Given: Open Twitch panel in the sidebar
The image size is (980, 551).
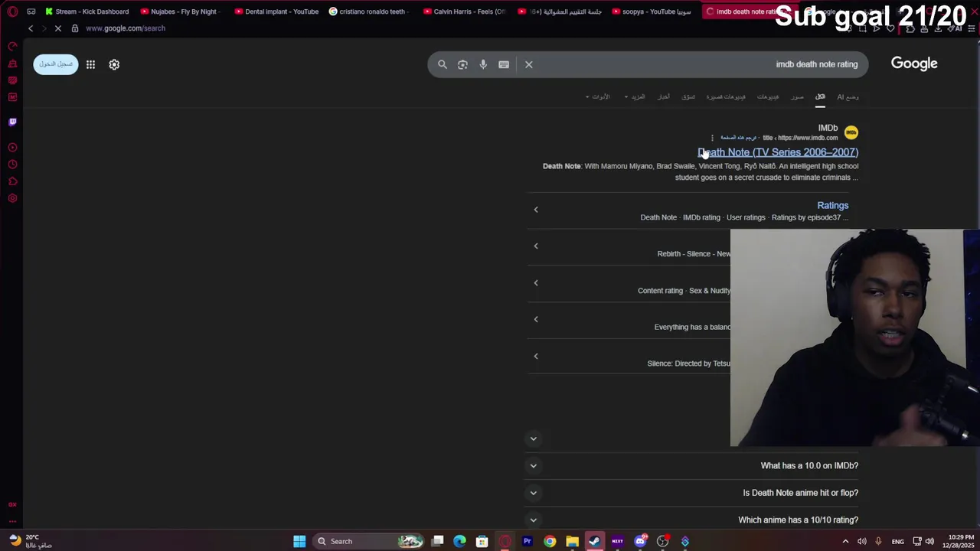Looking at the screenshot, I should click(x=12, y=122).
